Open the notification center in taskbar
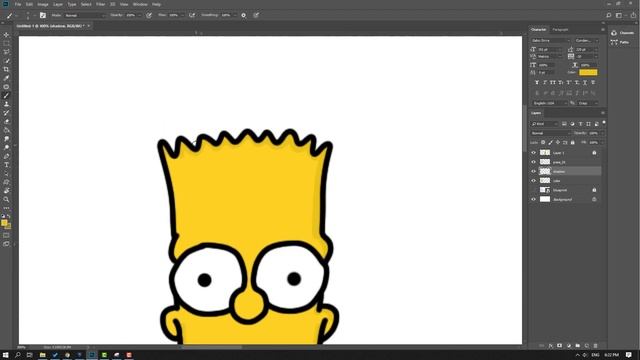This screenshot has width=640, height=360. point(629,355)
